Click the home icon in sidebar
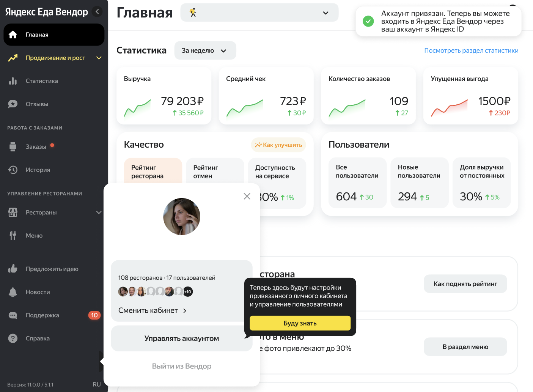 (13, 35)
